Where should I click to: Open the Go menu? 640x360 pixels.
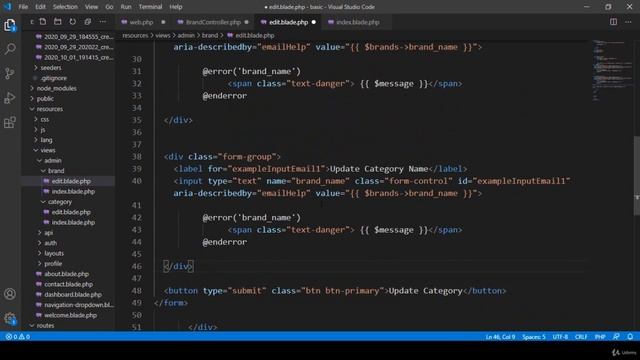pyautogui.click(x=109, y=7)
